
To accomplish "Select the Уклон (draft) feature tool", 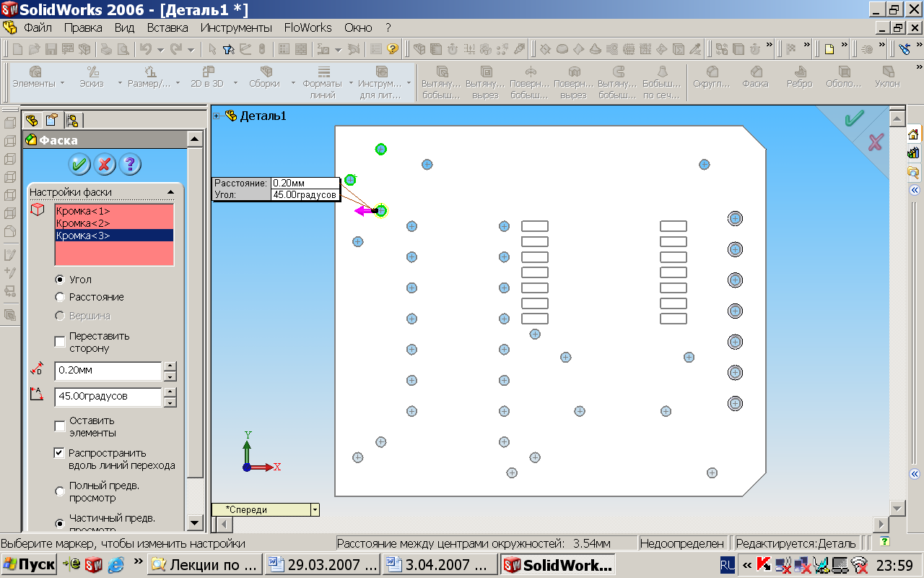I will point(888,77).
